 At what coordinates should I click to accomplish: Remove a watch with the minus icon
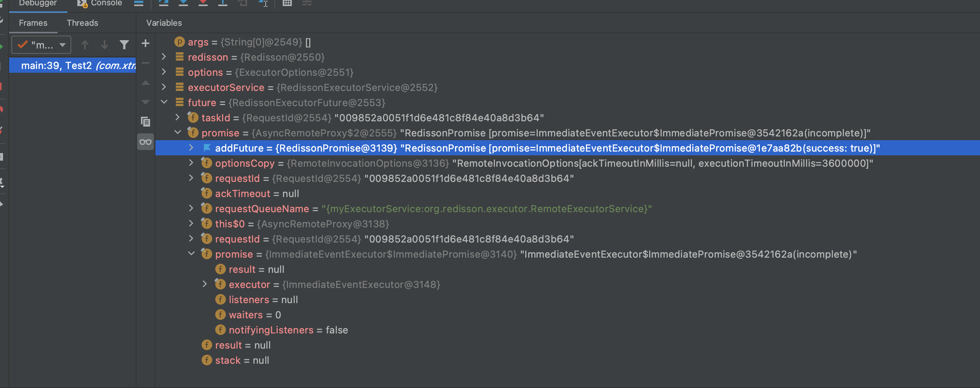coord(145,63)
